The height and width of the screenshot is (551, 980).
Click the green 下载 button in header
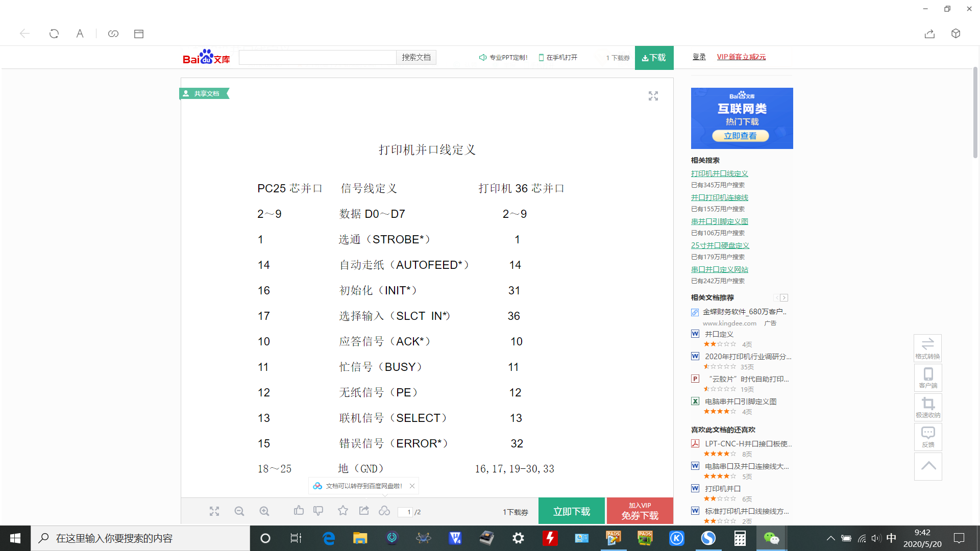coord(654,58)
